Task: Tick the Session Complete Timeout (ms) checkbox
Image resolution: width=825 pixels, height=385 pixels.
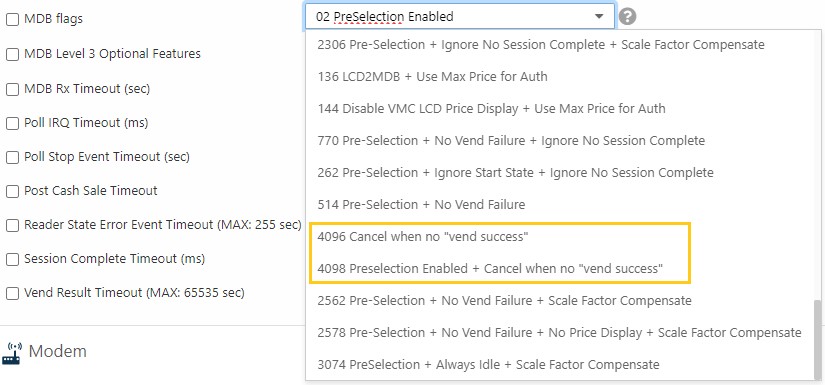Action: coord(12,260)
